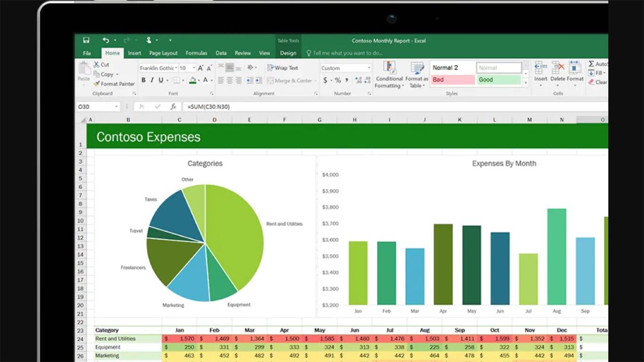This screenshot has width=644, height=362.
Task: Open the Name Box dropdown for O30
Action: pos(116,107)
